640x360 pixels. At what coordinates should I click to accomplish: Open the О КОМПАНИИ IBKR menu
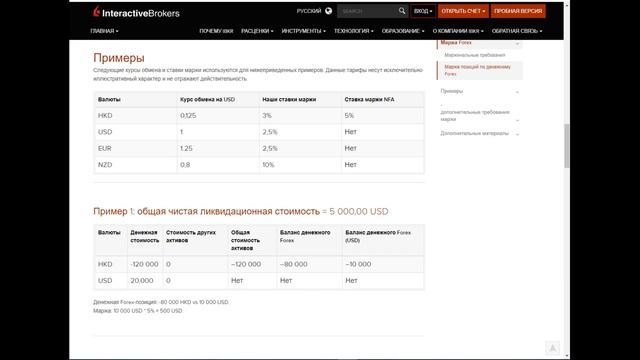(458, 31)
